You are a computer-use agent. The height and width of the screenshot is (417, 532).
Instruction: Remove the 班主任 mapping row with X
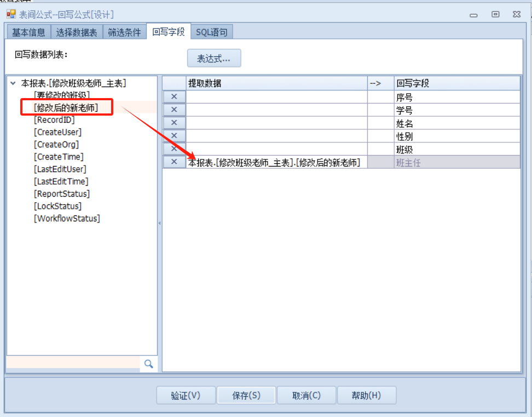point(174,162)
